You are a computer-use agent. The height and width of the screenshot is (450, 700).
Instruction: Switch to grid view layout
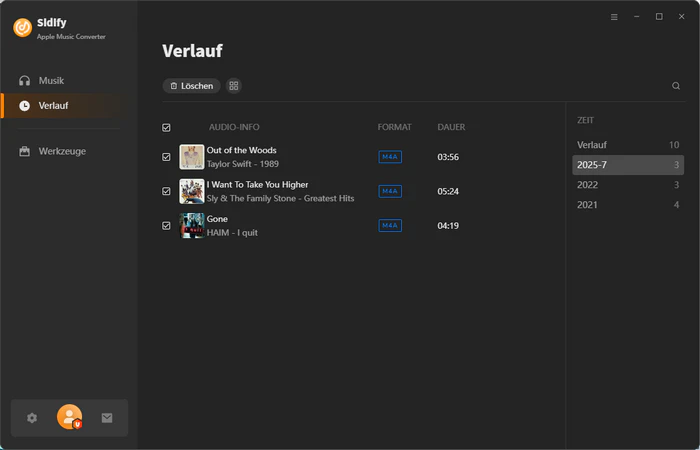coord(234,86)
